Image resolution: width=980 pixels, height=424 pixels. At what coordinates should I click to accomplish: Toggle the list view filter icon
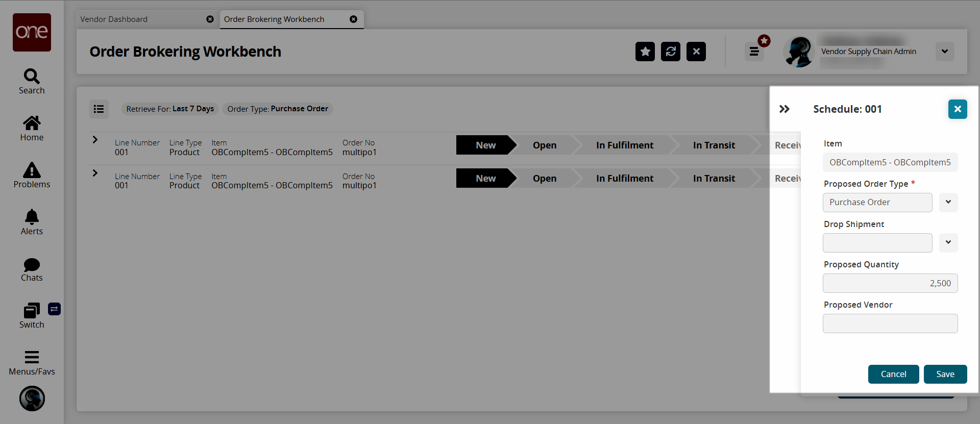click(99, 109)
